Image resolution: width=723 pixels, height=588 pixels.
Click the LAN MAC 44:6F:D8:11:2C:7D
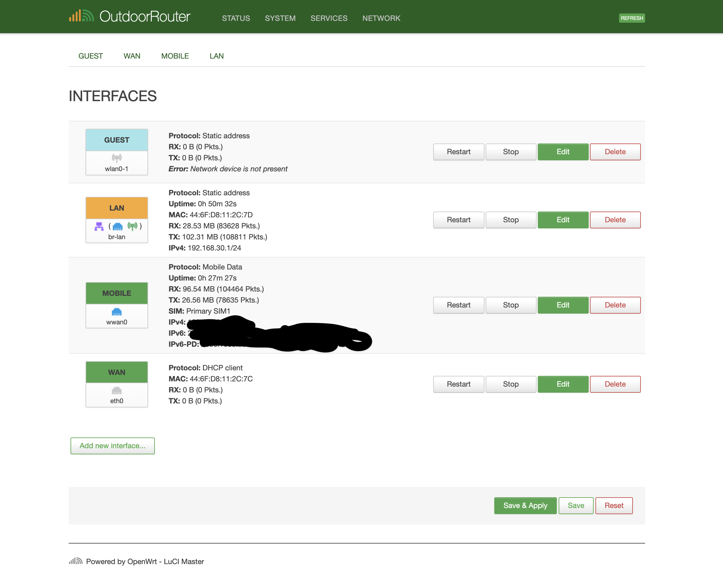point(221,215)
